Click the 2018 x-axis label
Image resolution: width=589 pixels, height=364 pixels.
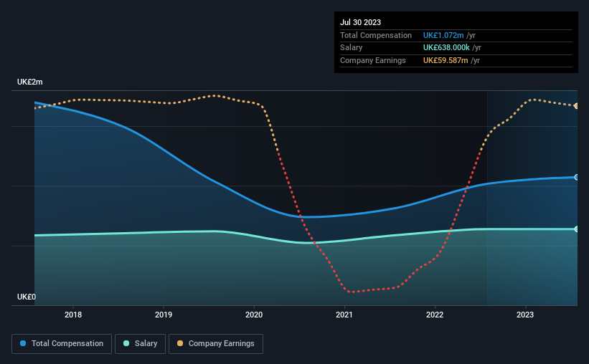click(x=73, y=315)
